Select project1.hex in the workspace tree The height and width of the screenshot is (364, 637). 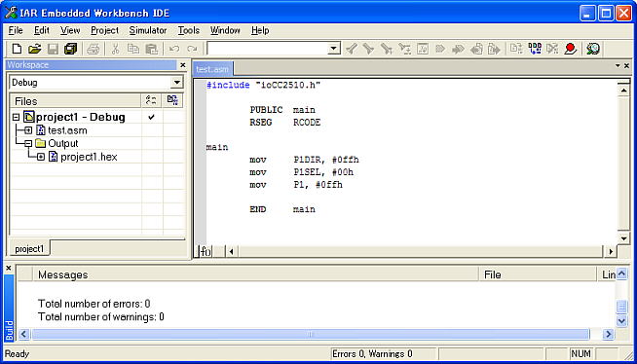coord(89,157)
